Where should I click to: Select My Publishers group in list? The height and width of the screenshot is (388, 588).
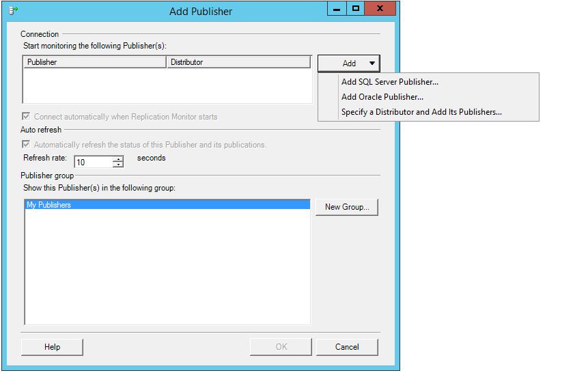(x=48, y=205)
